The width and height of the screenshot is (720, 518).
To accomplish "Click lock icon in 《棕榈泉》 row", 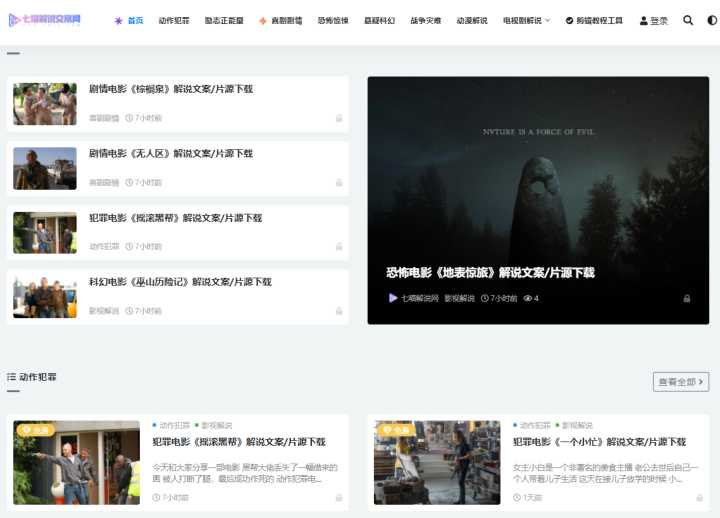I will pyautogui.click(x=339, y=118).
